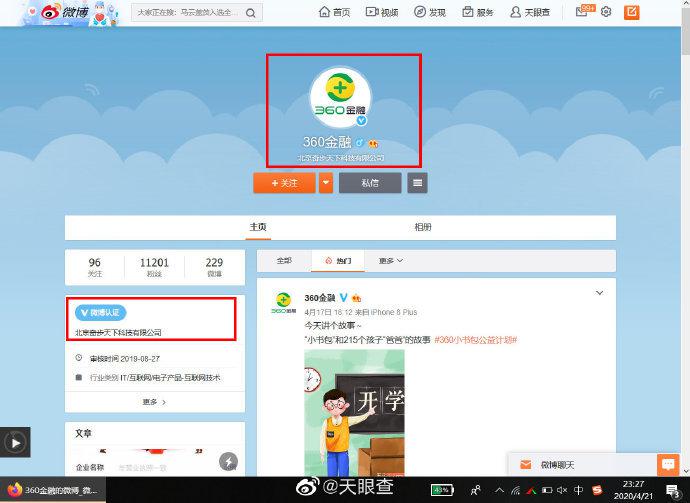Click the Sogou input method tray icon
This screenshot has width=690, height=503.
tap(597, 490)
